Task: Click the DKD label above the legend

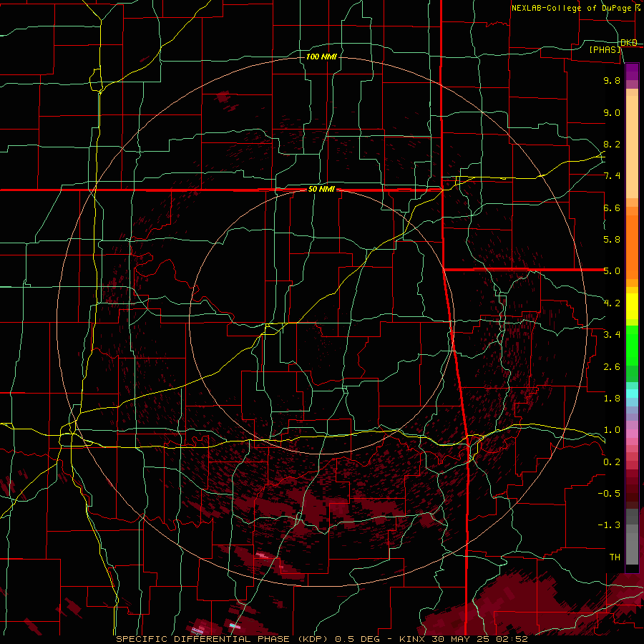Action: click(629, 43)
